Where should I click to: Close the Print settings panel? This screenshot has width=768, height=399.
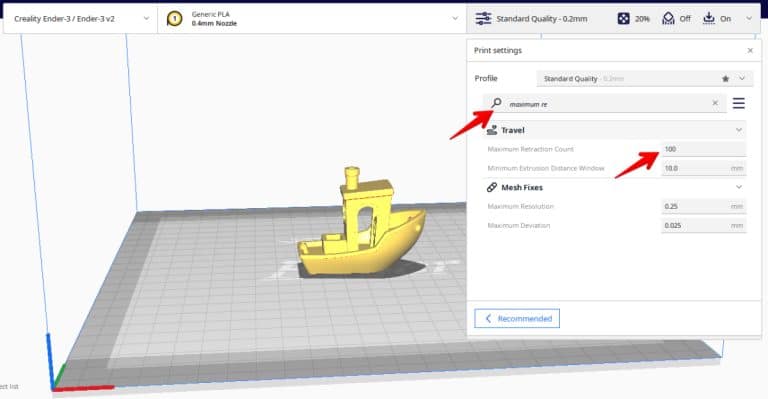[750, 50]
